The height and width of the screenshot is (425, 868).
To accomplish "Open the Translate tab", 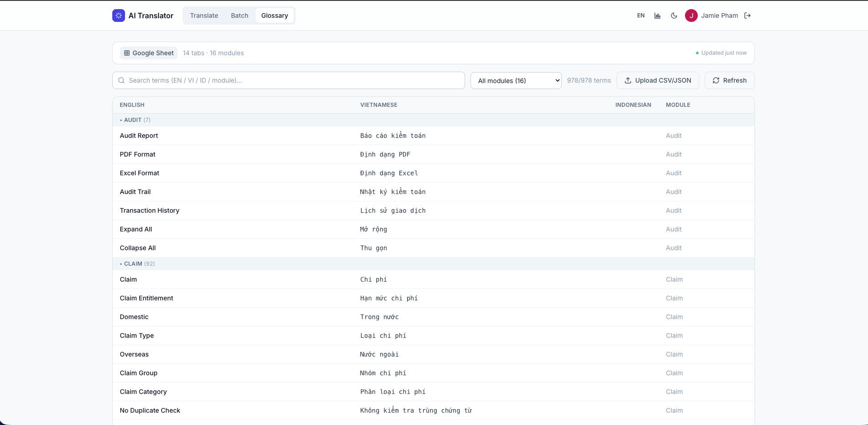I will pyautogui.click(x=204, y=16).
